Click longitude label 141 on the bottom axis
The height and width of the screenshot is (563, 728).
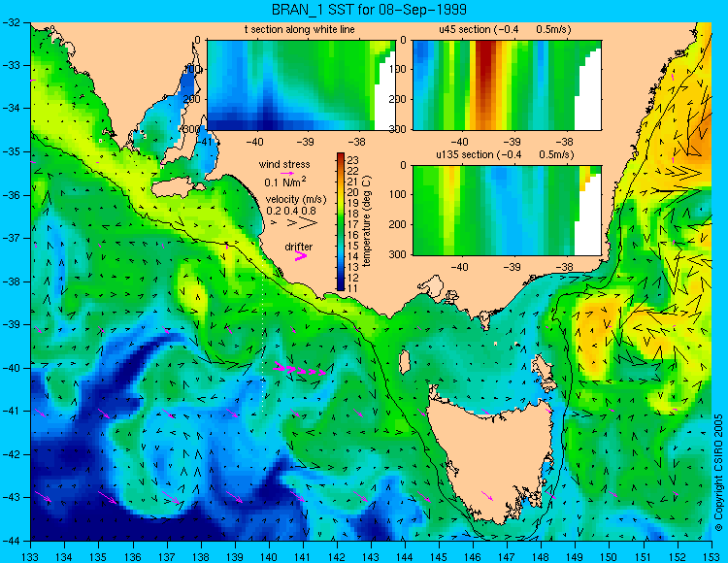coord(303,557)
